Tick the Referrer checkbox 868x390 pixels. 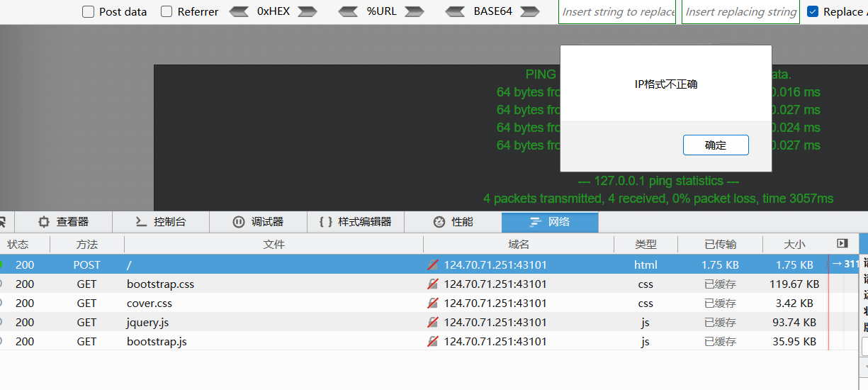click(167, 11)
